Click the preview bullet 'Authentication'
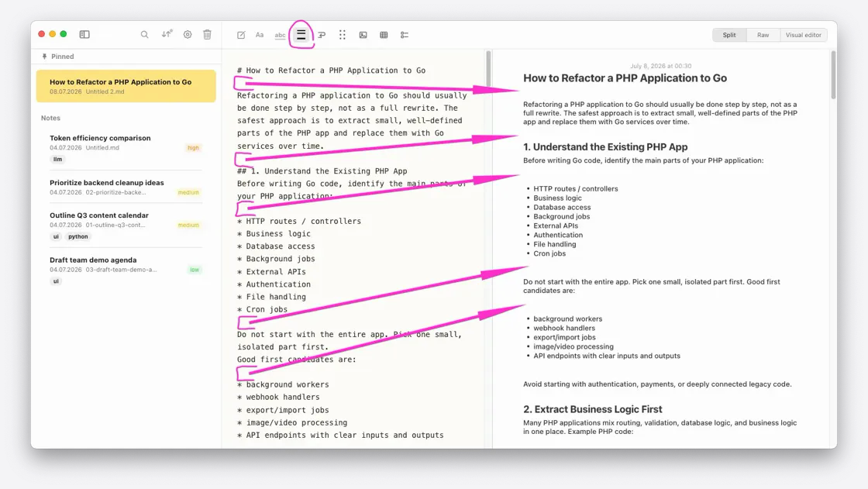The width and height of the screenshot is (868, 489). coord(558,235)
